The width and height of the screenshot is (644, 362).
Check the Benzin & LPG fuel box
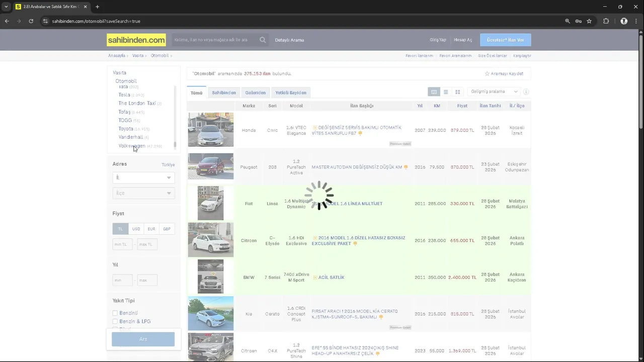coord(115,321)
